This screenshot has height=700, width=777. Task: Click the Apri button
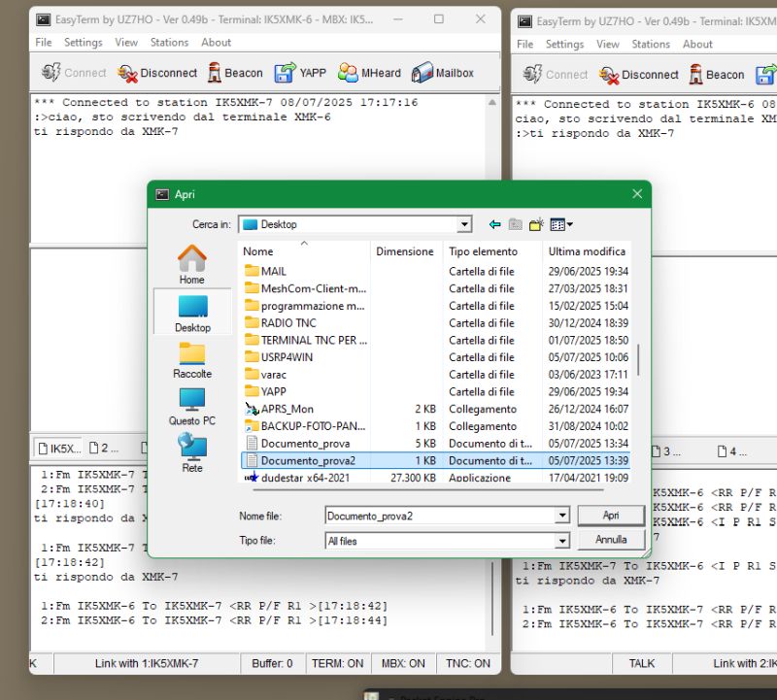(611, 516)
